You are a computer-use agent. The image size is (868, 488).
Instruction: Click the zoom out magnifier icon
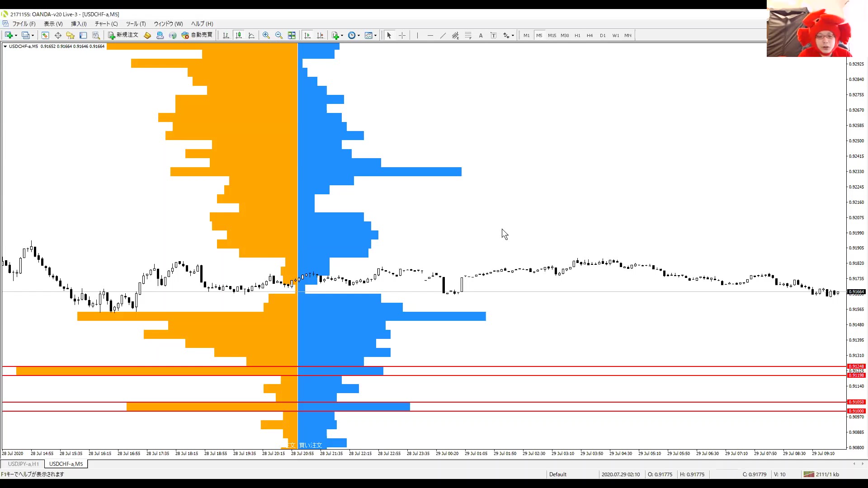click(279, 35)
